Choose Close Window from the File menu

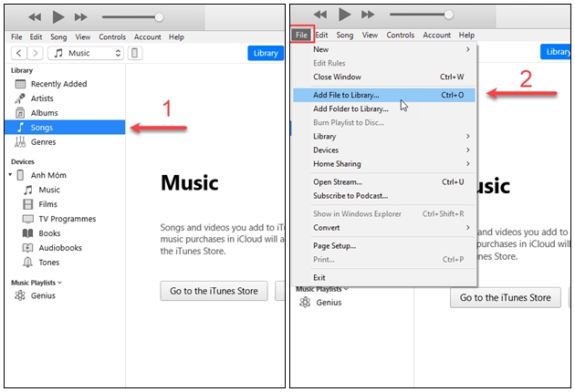click(x=384, y=77)
